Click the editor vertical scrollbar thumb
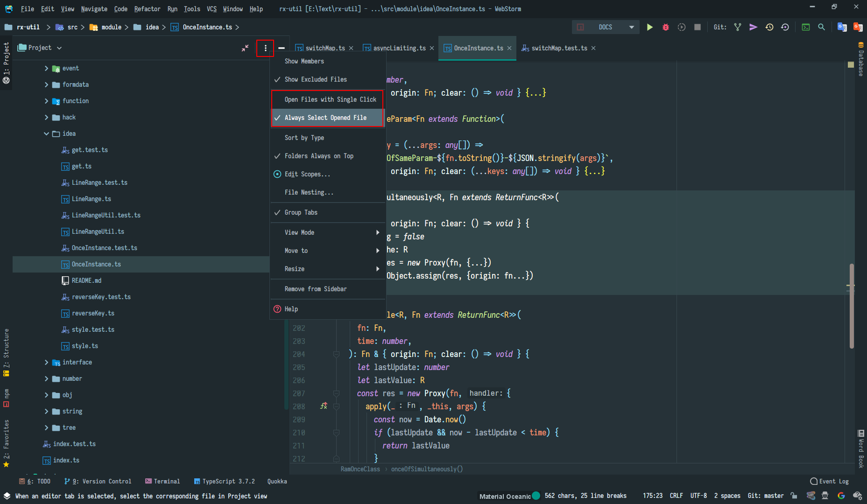The height and width of the screenshot is (504, 867). point(852,306)
